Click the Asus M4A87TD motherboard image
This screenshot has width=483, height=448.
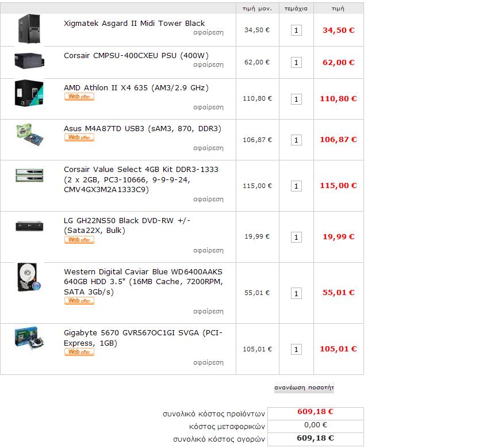click(x=29, y=135)
